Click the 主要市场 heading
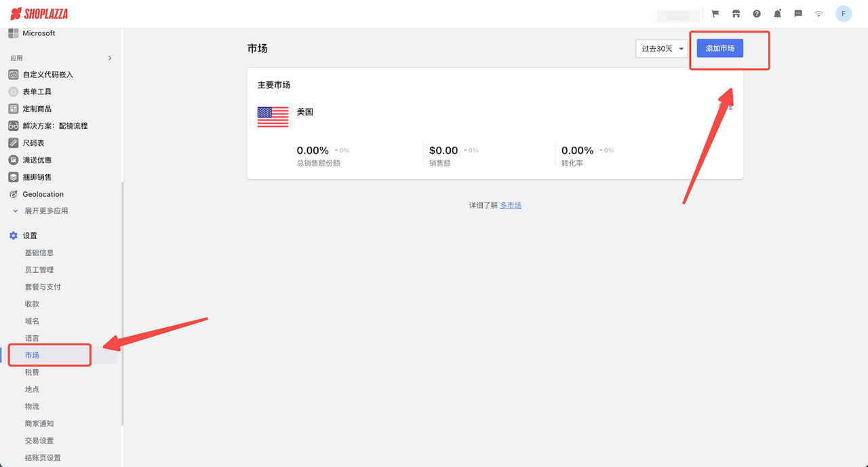868x467 pixels. click(x=274, y=85)
